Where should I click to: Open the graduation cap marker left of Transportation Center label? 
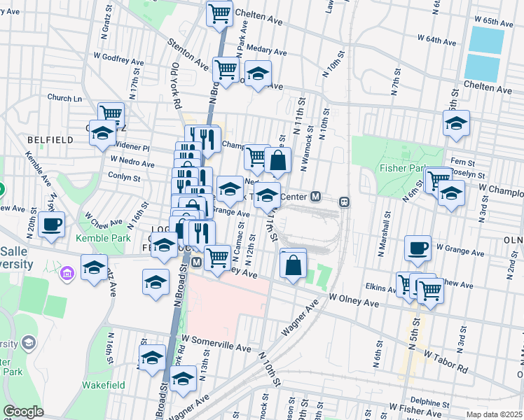point(267,197)
